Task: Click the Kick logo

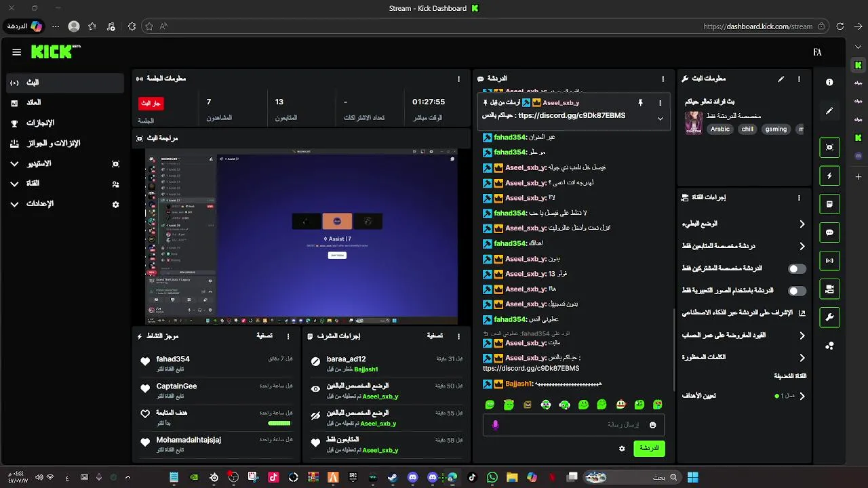Action: pos(56,52)
